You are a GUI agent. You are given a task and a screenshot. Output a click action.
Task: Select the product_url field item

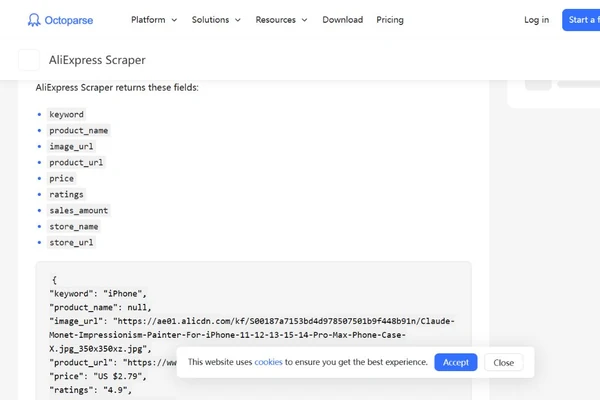(76, 163)
